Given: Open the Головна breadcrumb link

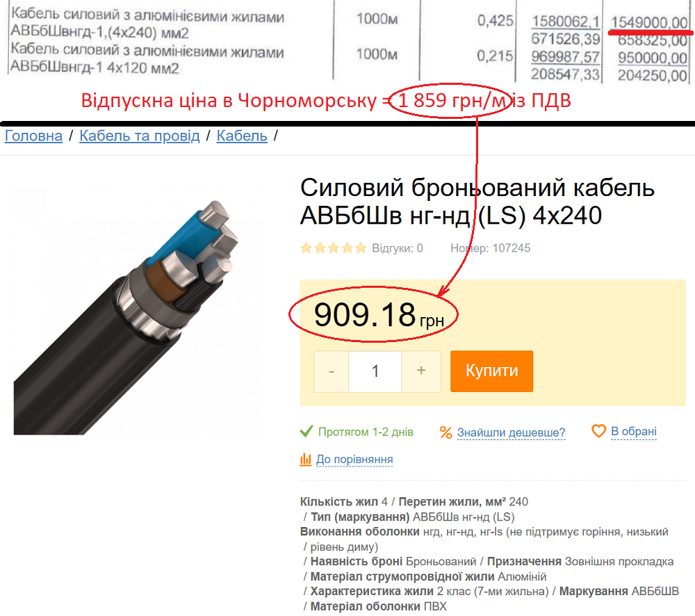Looking at the screenshot, I should tap(33, 136).
